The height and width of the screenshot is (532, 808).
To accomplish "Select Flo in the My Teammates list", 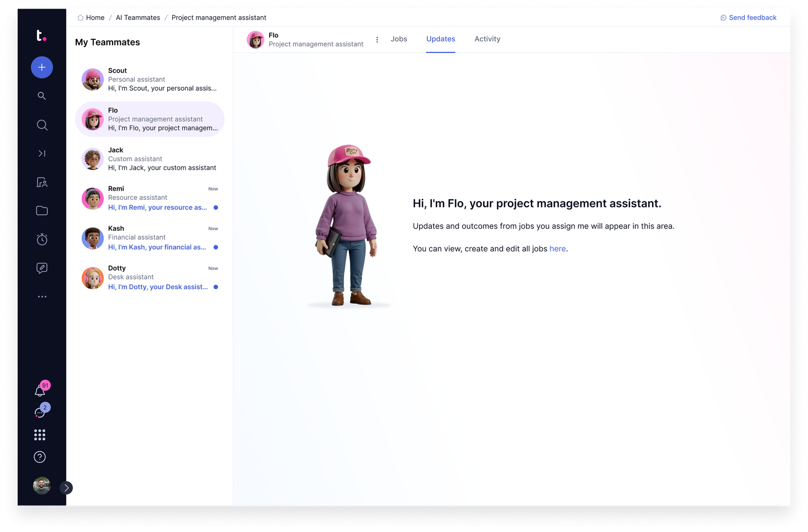I will tap(150, 119).
